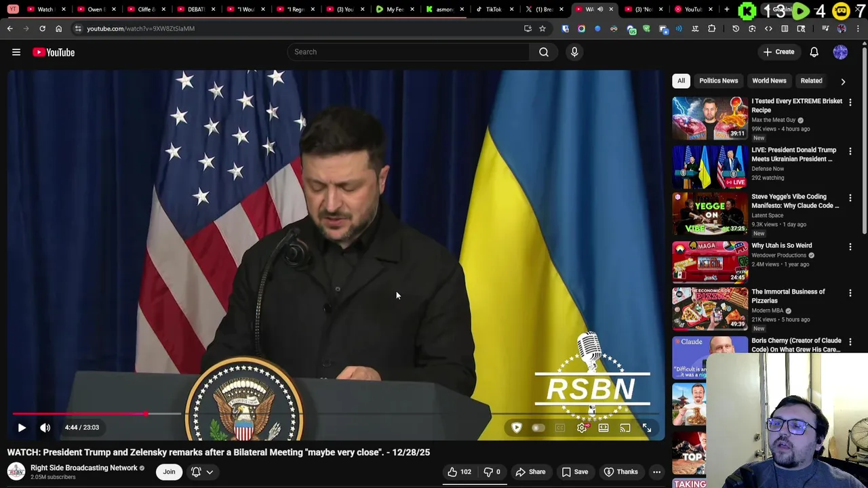Viewport: 868px width, 488px height.
Task: Open the account avatar menu
Action: (x=840, y=52)
